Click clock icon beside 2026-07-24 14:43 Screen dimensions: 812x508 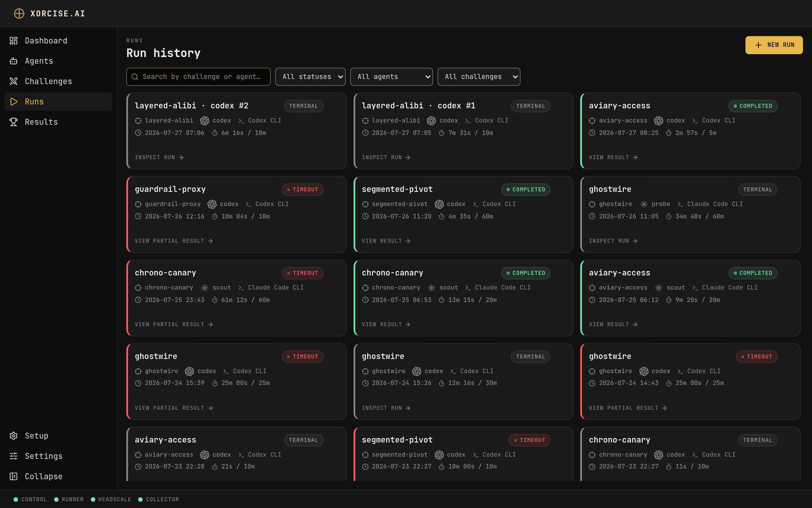[592, 383]
